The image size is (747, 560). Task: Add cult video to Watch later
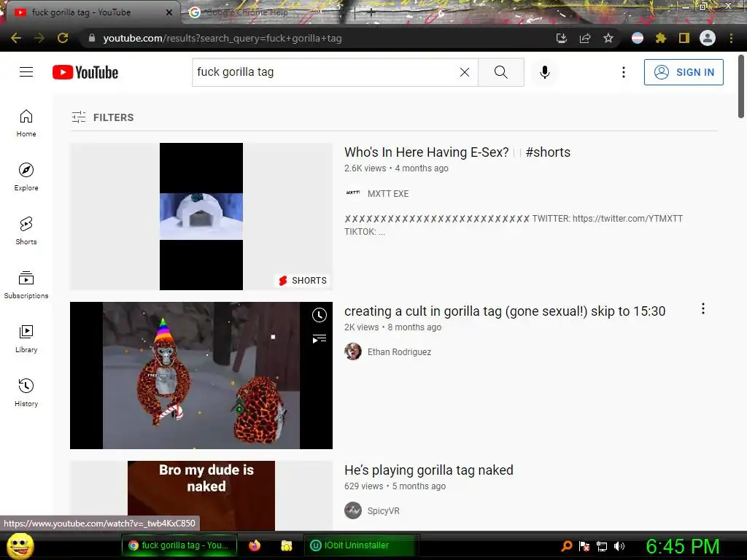click(x=320, y=315)
